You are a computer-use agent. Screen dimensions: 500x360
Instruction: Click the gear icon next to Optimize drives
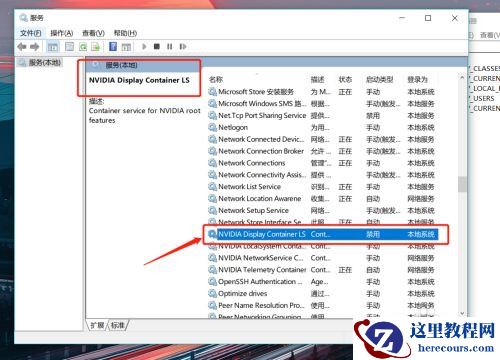click(212, 294)
